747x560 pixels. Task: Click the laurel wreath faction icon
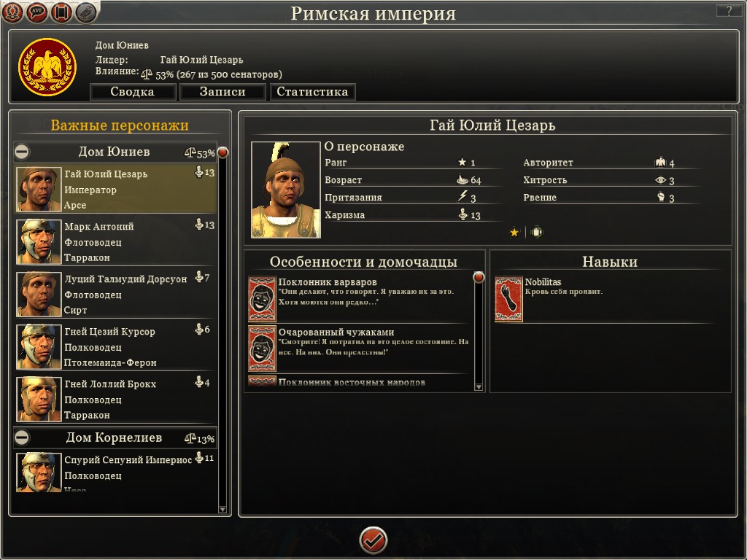pyautogui.click(x=13, y=12)
